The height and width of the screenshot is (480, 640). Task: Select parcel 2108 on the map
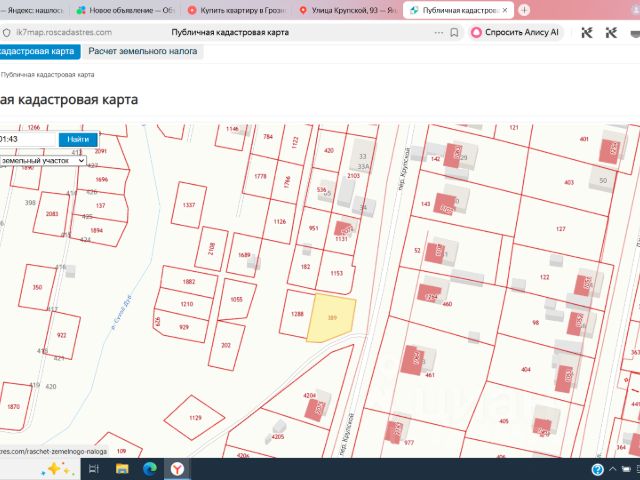(x=211, y=249)
